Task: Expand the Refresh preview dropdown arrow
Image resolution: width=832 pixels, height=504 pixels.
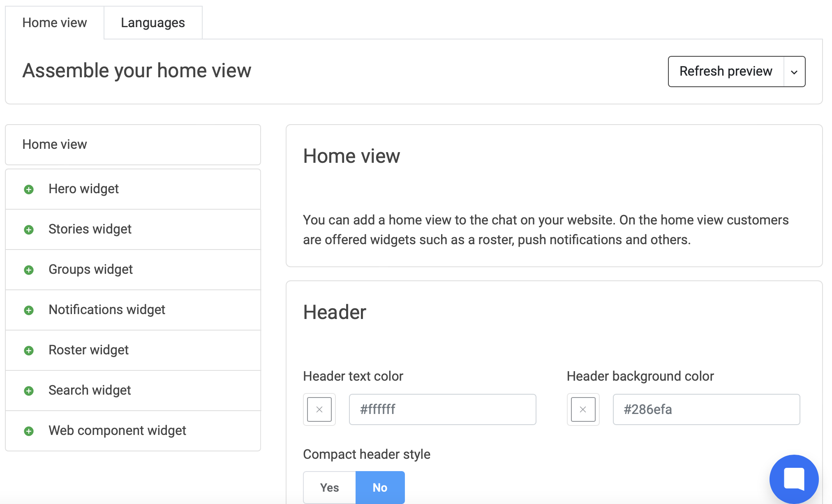Action: 794,72
